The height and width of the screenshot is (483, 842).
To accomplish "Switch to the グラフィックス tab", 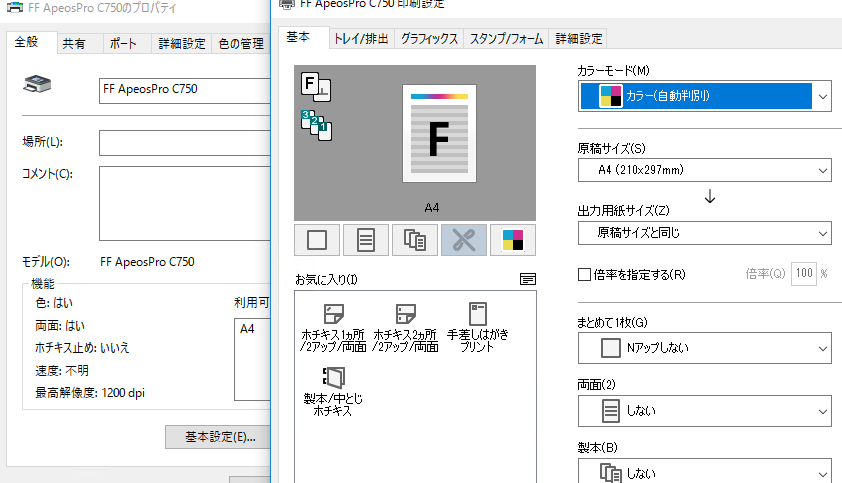I will click(429, 39).
